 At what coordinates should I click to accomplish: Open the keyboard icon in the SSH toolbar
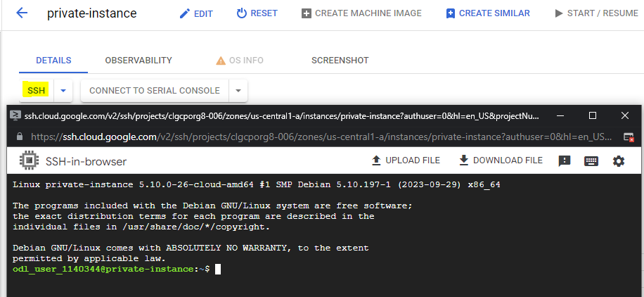tap(591, 161)
